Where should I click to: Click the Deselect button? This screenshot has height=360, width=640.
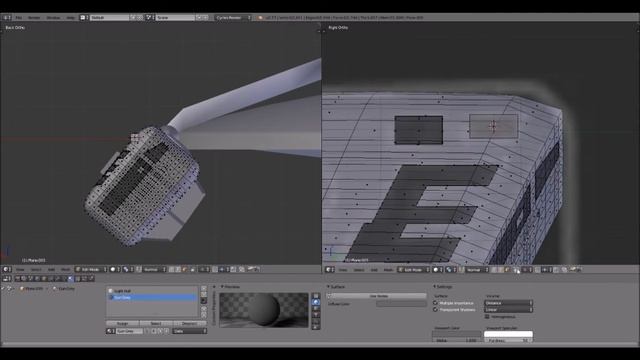[190, 324]
